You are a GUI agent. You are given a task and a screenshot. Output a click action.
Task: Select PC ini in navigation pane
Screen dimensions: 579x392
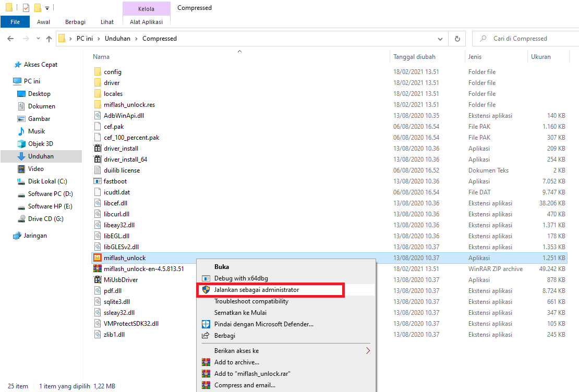[32, 81]
